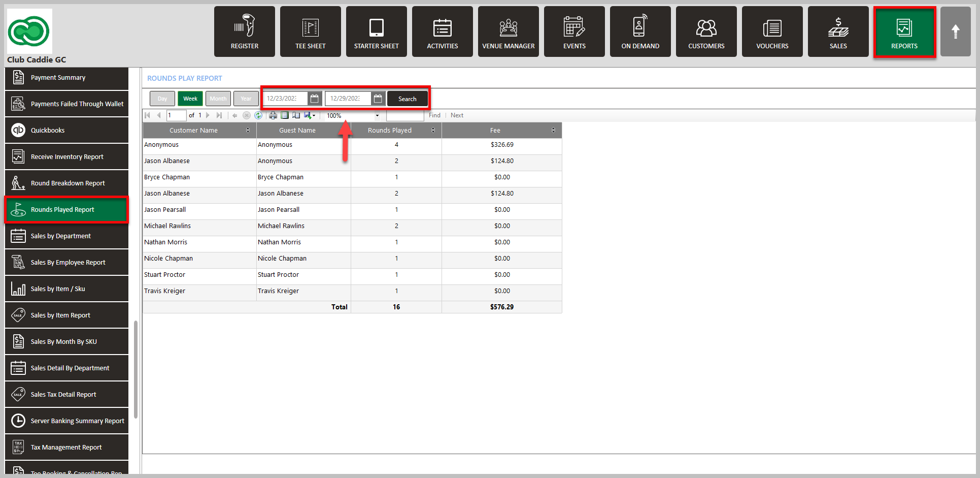Open the Venue Manager module

[509, 31]
